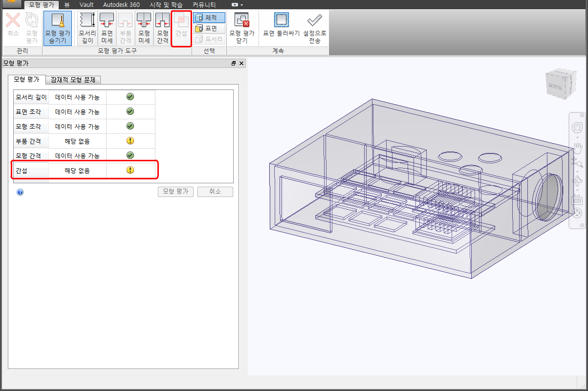Click the 설정으로 전송 checkmark icon
The image size is (588, 391).
point(314,21)
